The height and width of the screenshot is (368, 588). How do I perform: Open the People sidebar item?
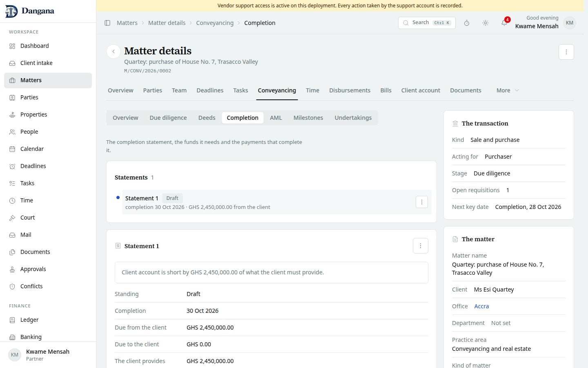pos(48,132)
